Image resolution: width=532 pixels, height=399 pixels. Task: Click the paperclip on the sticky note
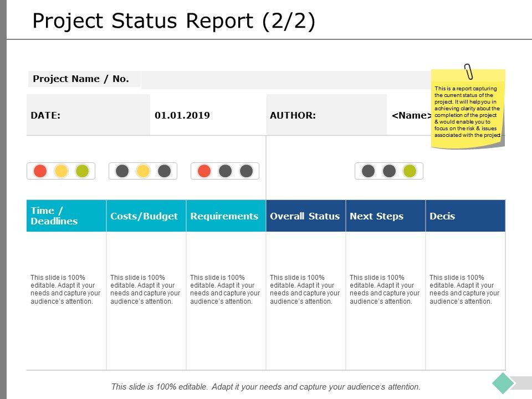point(469,71)
